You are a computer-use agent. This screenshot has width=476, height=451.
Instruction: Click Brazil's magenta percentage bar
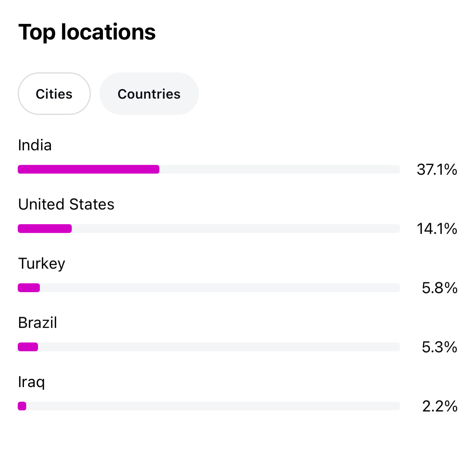(x=28, y=347)
